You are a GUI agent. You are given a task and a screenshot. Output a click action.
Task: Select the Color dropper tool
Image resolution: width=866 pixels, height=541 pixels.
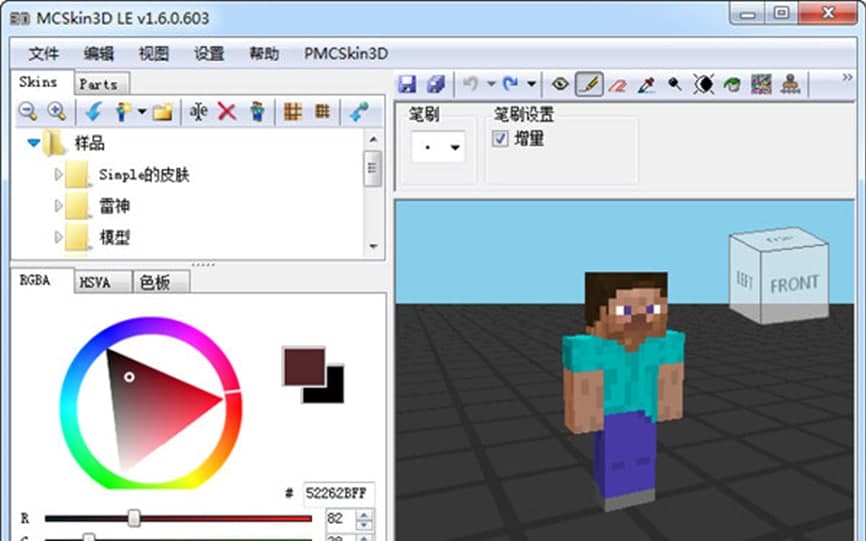pyautogui.click(x=646, y=85)
